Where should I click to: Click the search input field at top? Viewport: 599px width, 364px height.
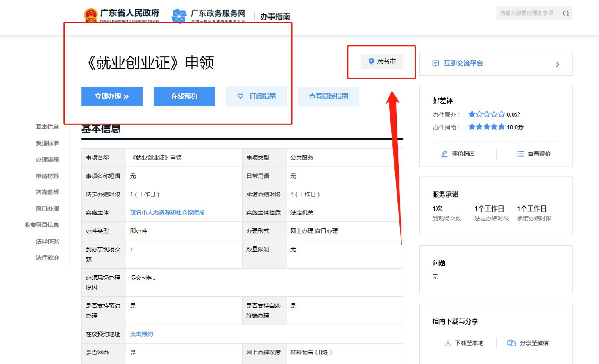tap(527, 13)
